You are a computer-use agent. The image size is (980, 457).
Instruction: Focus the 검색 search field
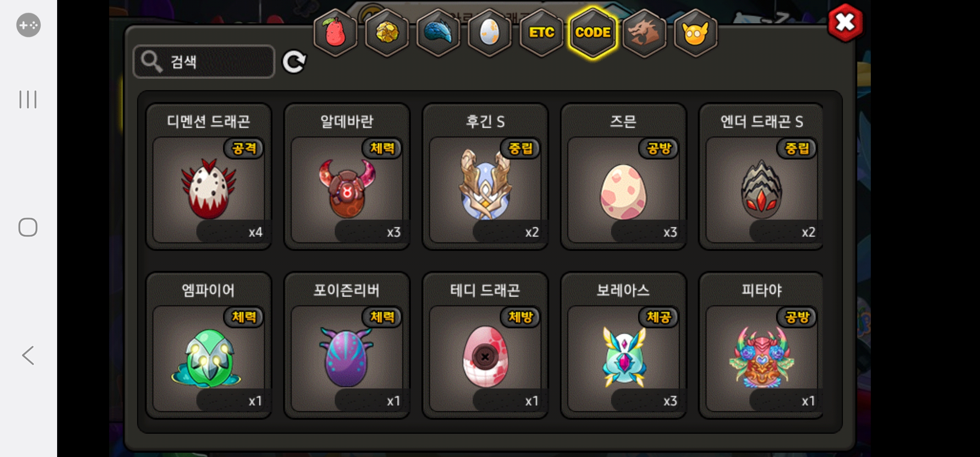(204, 61)
